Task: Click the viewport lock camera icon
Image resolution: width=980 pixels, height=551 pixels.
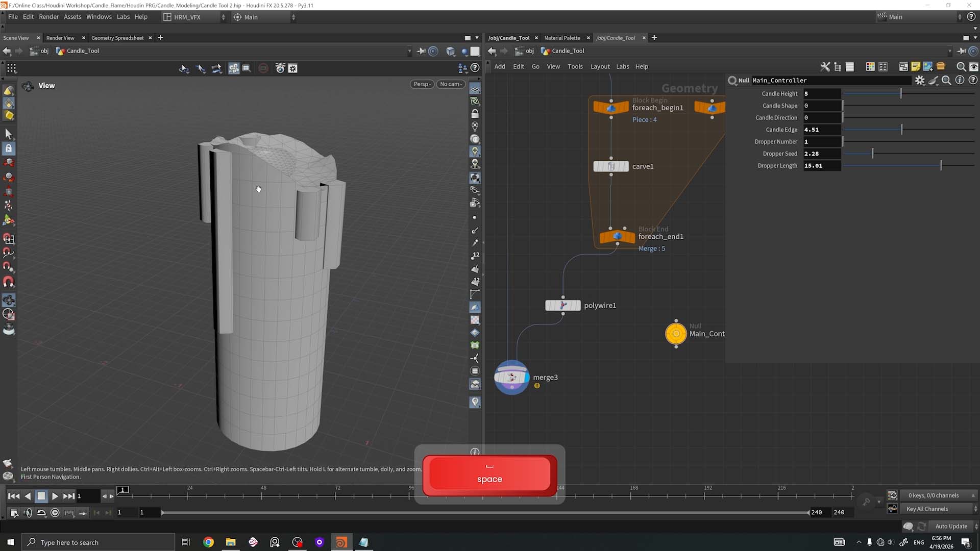Action: (475, 114)
